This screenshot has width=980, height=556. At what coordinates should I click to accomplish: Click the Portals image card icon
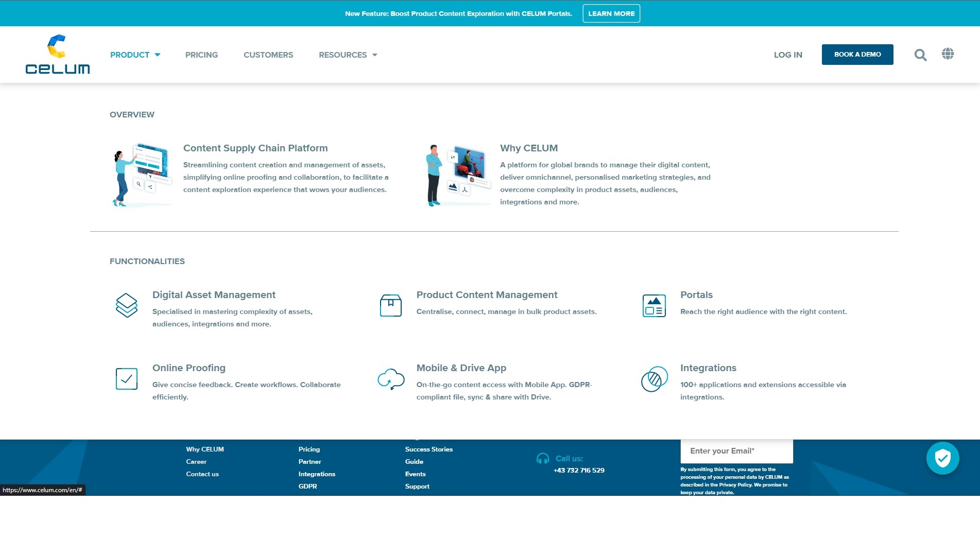[x=654, y=306]
